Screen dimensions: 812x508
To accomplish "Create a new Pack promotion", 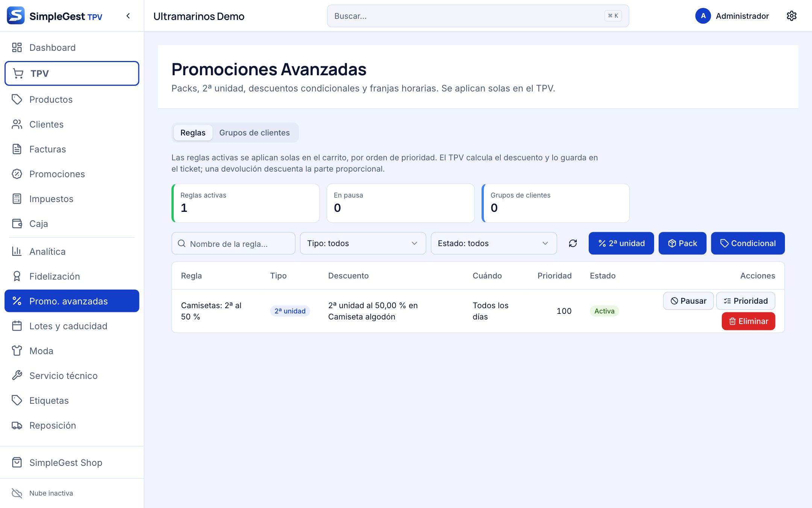I will 683,243.
